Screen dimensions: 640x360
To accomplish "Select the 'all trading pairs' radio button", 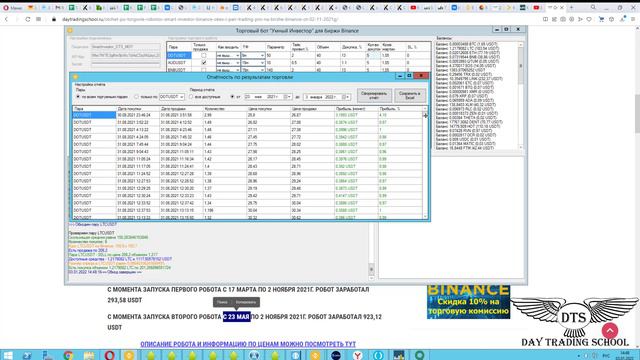I will tap(78, 97).
